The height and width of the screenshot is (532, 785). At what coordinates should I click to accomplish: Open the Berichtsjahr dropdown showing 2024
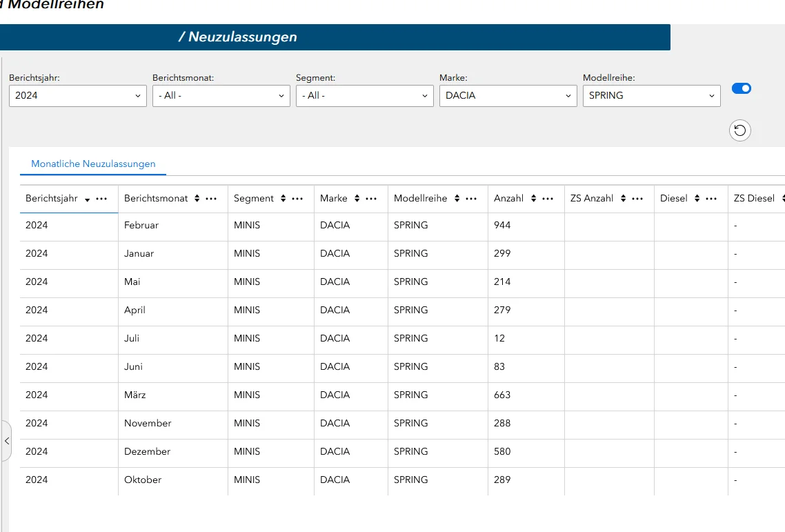click(78, 96)
